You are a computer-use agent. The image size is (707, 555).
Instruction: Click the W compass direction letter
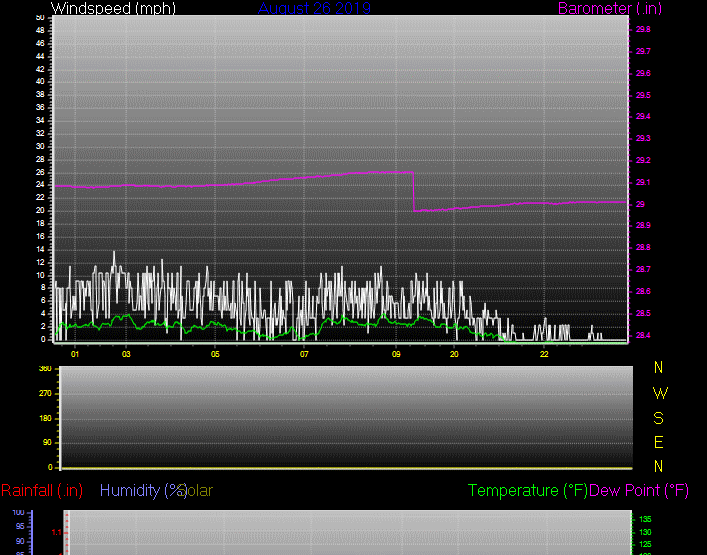[660, 393]
